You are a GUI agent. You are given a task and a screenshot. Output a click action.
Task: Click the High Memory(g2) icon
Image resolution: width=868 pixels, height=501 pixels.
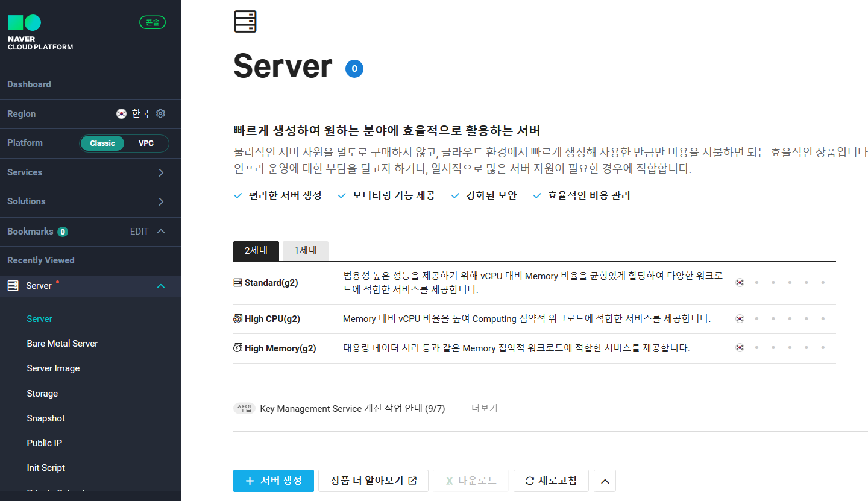(238, 348)
